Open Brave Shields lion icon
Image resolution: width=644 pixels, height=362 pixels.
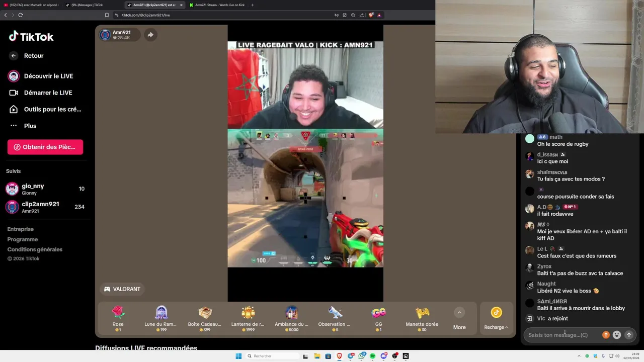pos(371,15)
